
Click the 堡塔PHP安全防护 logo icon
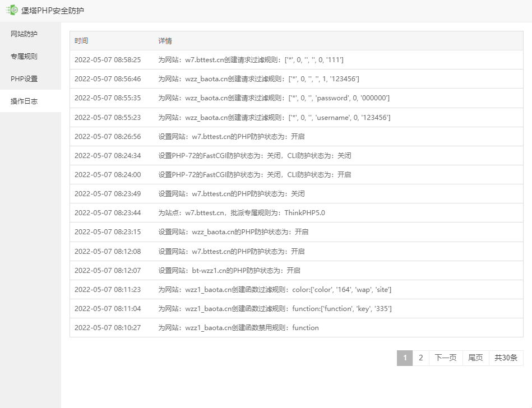point(12,10)
